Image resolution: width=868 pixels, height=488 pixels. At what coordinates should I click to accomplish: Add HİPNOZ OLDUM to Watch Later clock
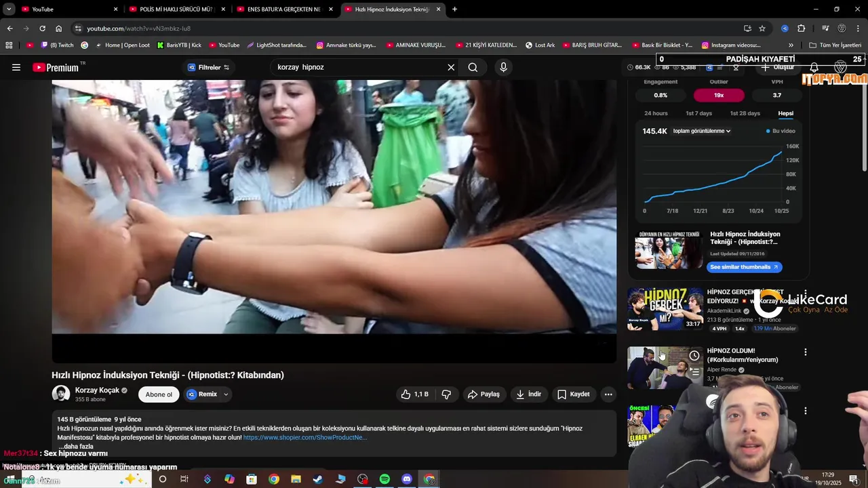[694, 356]
